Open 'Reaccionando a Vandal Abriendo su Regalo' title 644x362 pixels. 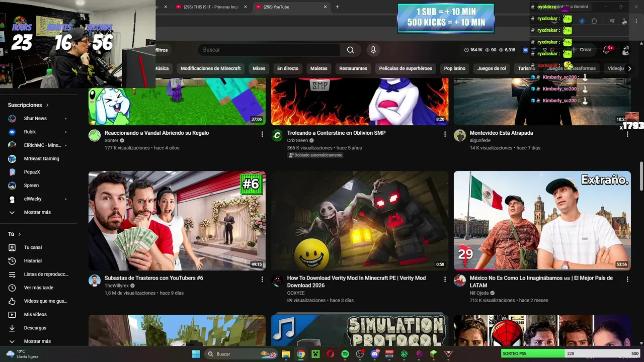pyautogui.click(x=156, y=133)
